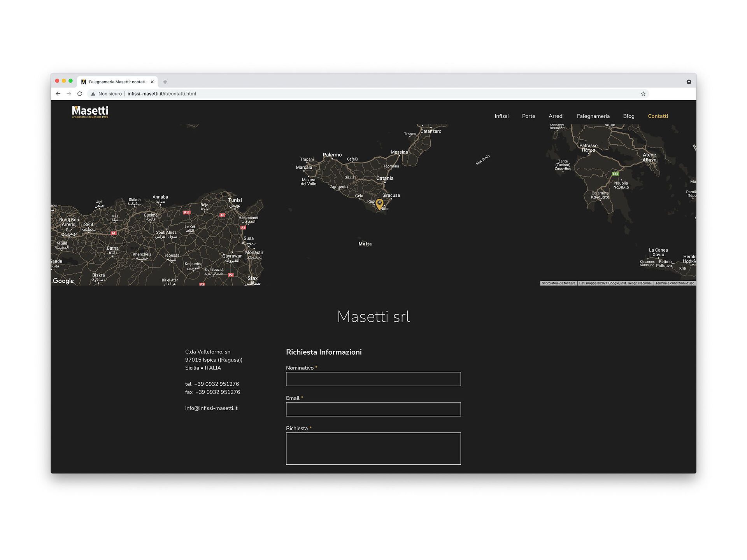Click the browser back arrow
The height and width of the screenshot is (560, 747).
point(58,94)
